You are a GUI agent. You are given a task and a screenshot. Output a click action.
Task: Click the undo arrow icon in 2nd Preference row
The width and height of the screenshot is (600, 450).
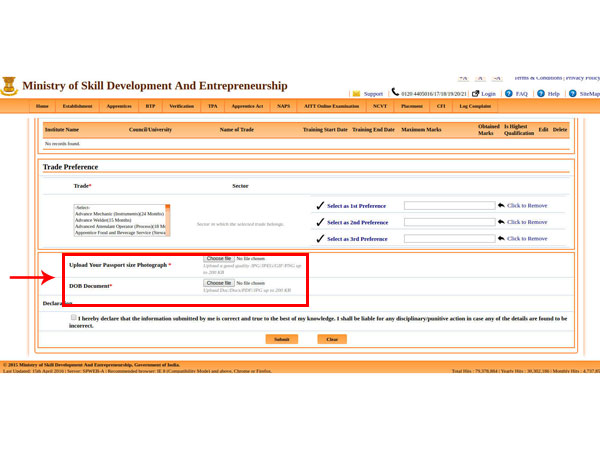pyautogui.click(x=501, y=222)
